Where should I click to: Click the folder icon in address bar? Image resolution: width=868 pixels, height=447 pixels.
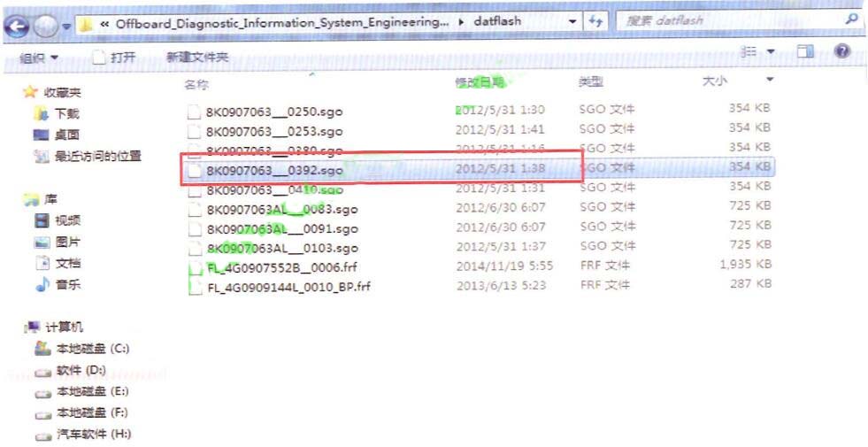(x=85, y=25)
